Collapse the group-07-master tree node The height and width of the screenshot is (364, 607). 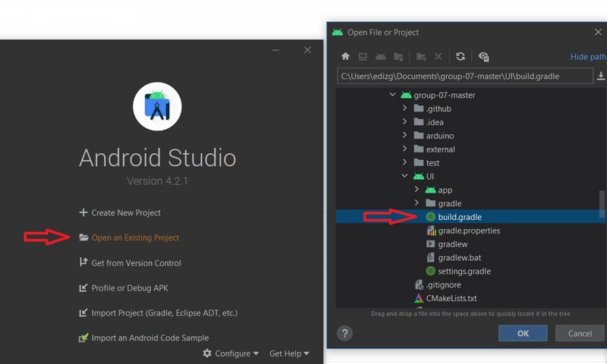392,94
